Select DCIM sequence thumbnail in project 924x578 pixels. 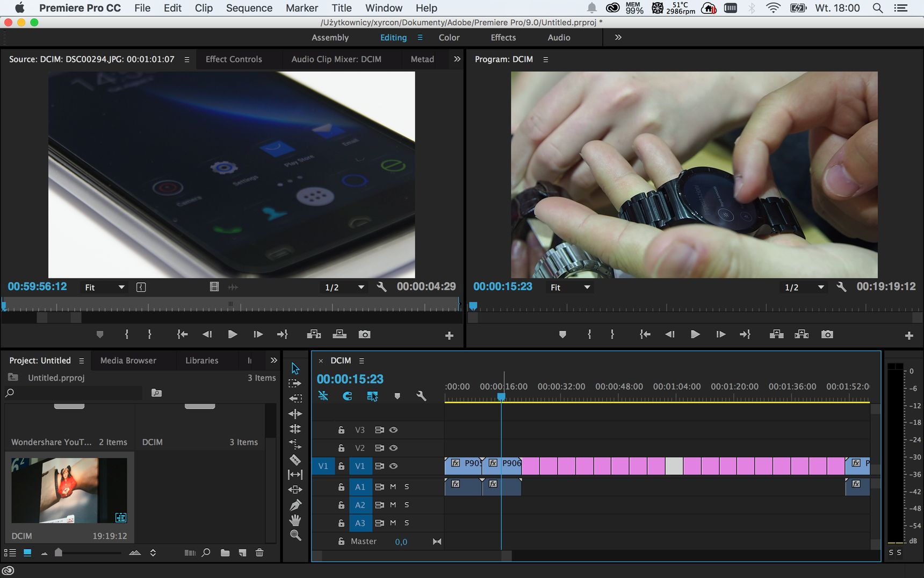69,490
